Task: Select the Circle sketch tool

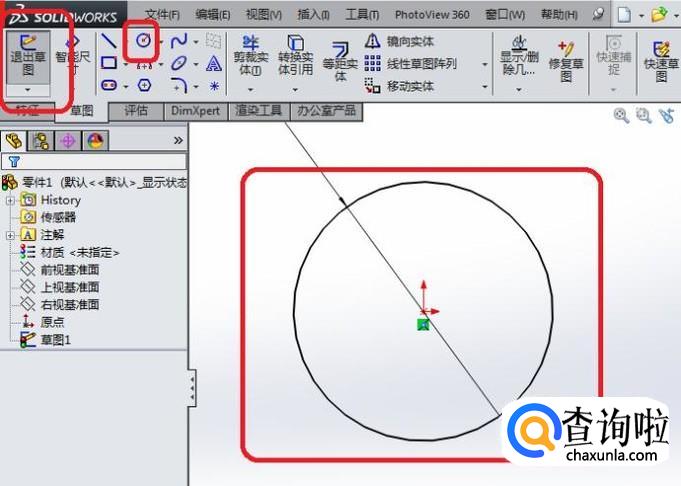Action: [x=143, y=40]
